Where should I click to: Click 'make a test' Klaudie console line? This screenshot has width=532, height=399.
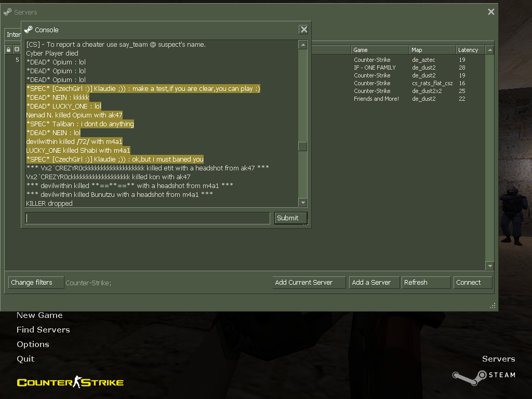pos(143,88)
